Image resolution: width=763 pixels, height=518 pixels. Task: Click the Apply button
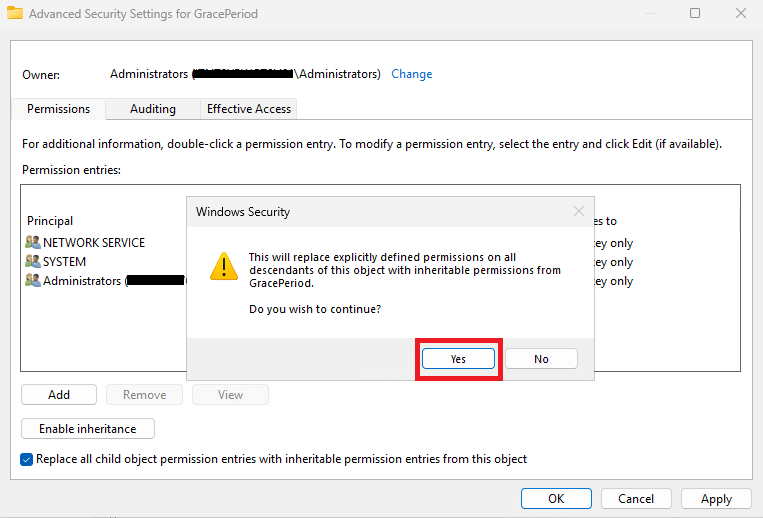point(716,498)
